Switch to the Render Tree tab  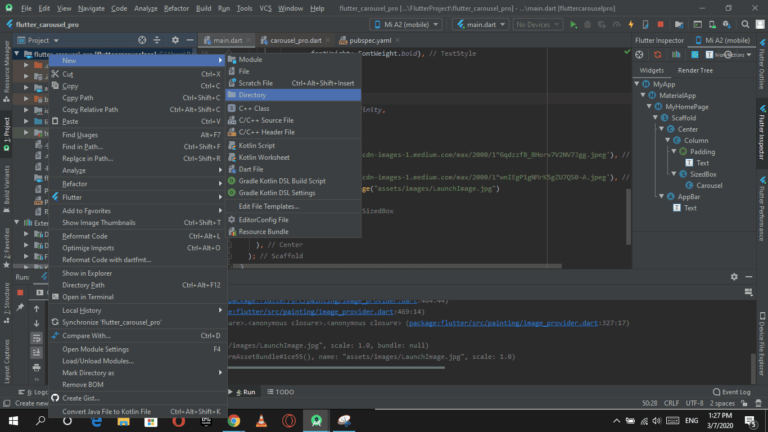point(695,71)
